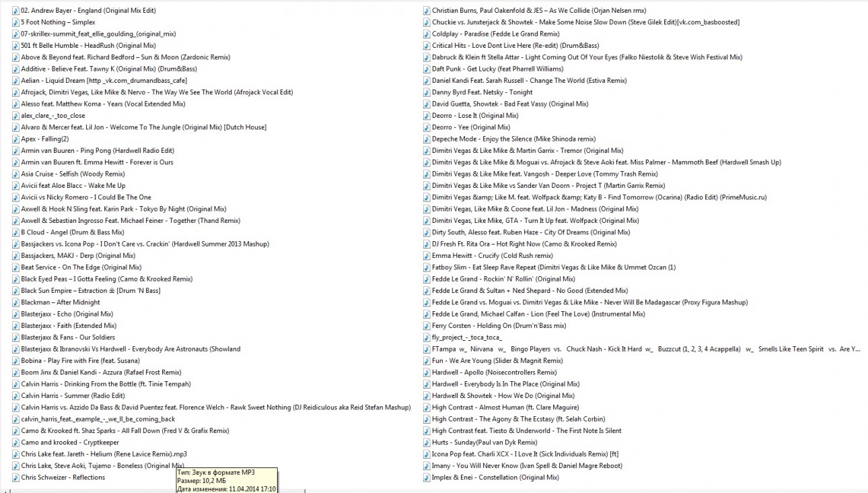Image resolution: width=868 pixels, height=493 pixels.
Task: Select Armin van Buuren - Ping Pong
Action: 98,151
